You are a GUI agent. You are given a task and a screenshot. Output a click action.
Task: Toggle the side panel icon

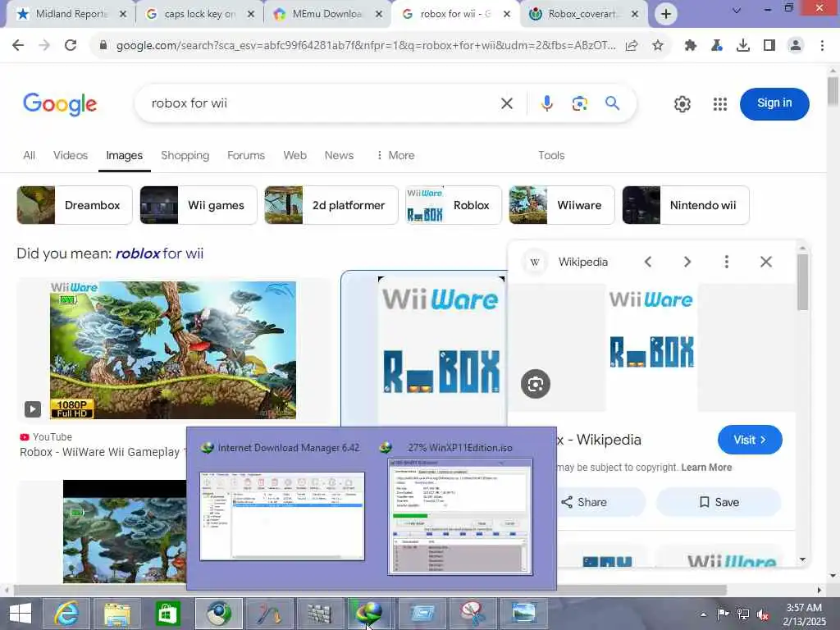[769, 46]
